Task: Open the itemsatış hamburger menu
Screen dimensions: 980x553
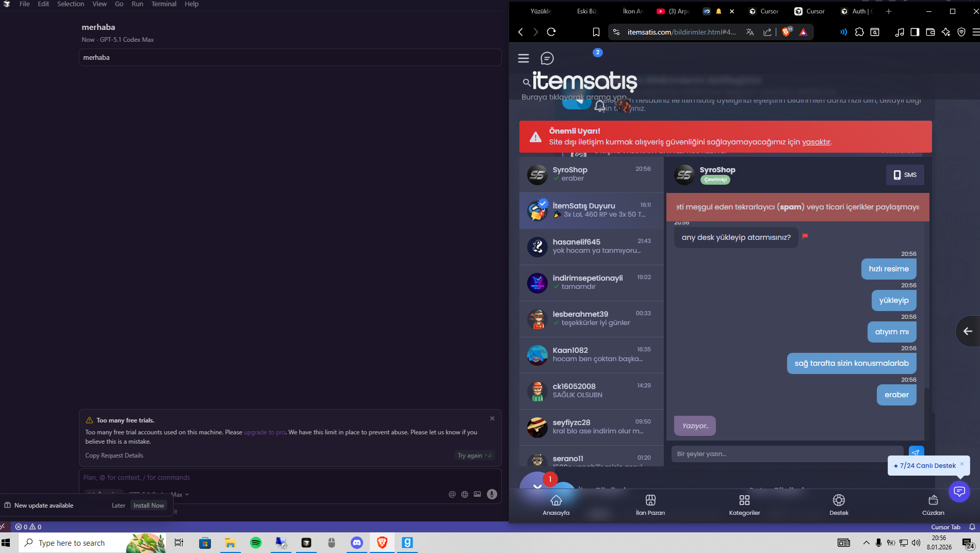Action: pyautogui.click(x=524, y=58)
